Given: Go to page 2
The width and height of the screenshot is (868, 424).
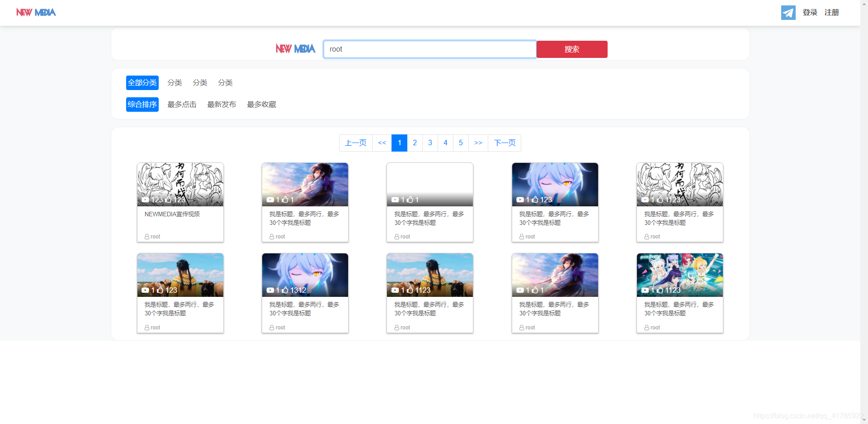Looking at the screenshot, I should [415, 143].
